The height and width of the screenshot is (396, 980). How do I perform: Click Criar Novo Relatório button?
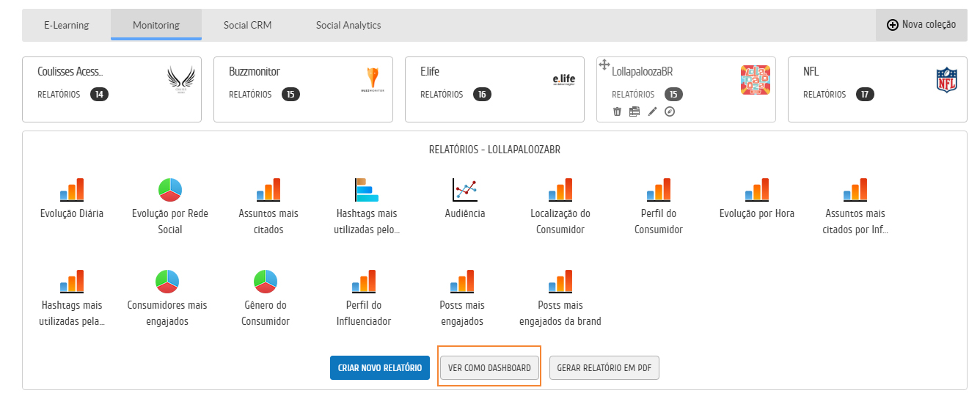[380, 367]
